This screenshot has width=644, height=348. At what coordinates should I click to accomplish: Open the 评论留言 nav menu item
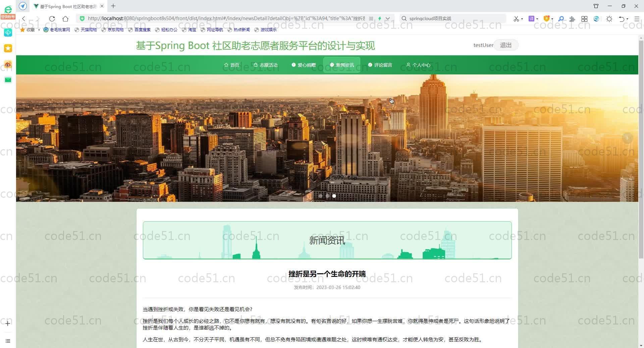[380, 65]
